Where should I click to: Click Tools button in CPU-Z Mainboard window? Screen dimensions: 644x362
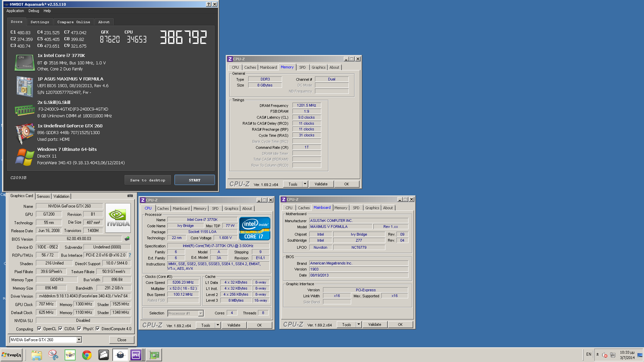346,324
